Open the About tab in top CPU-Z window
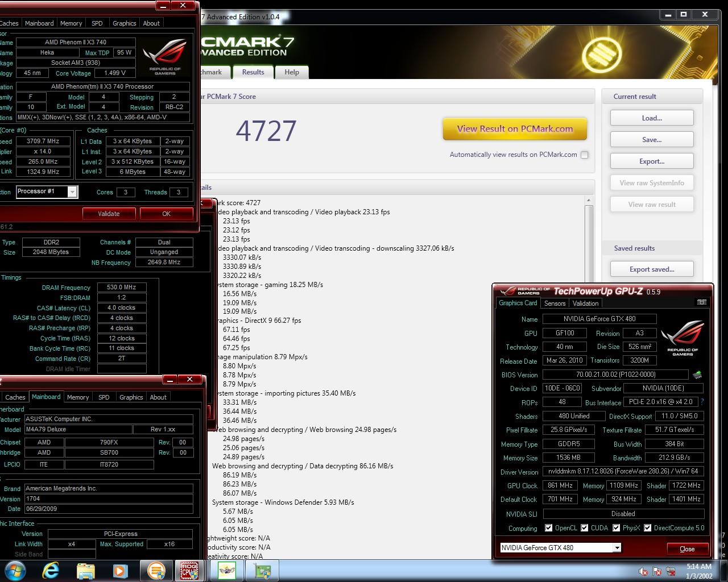This screenshot has width=728, height=582. click(151, 23)
